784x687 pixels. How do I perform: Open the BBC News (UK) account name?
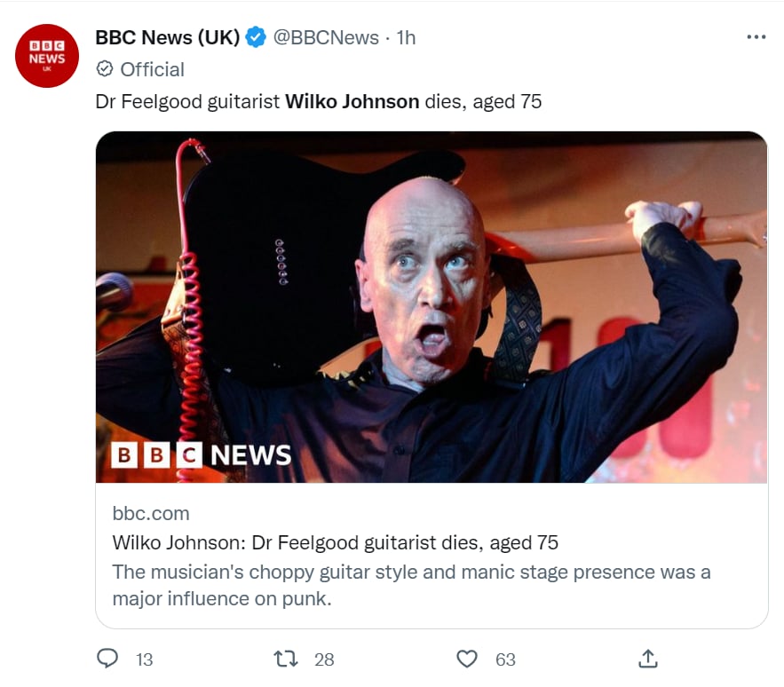tap(168, 37)
